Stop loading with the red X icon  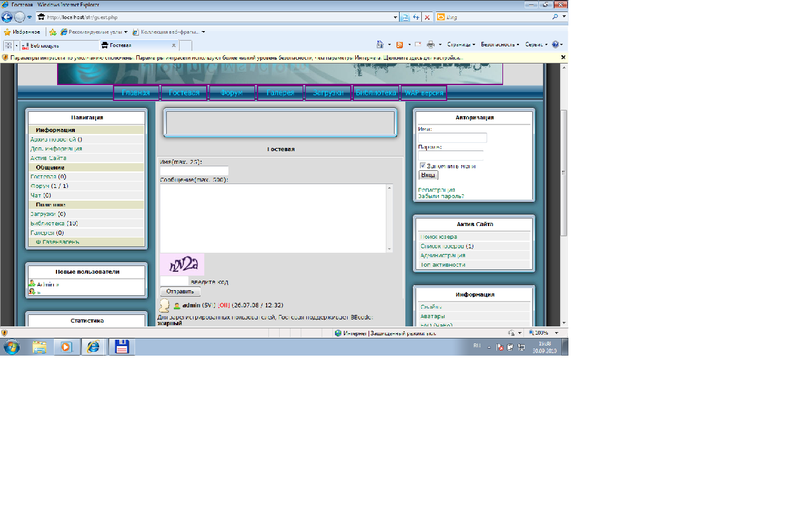pos(427,17)
